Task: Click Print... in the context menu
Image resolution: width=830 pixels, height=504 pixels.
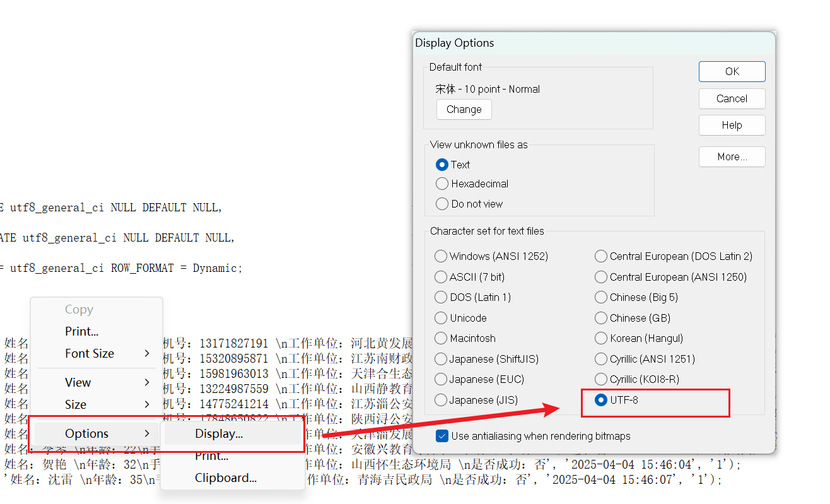Action: 81,331
